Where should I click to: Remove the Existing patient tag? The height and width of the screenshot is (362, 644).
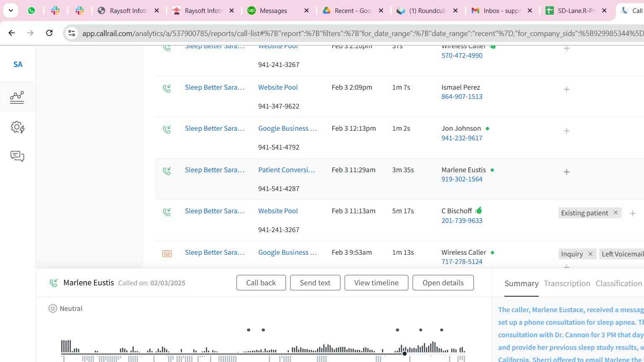pos(615,213)
